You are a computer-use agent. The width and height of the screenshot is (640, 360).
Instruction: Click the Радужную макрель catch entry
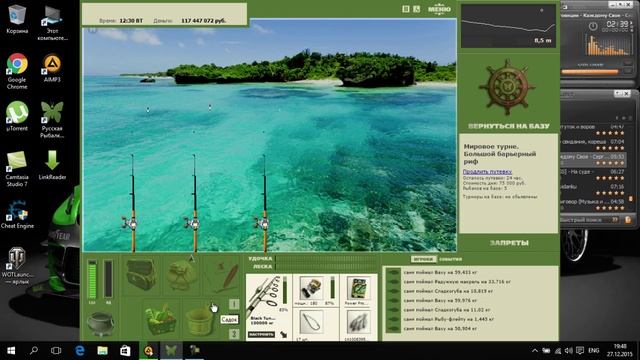click(x=457, y=282)
